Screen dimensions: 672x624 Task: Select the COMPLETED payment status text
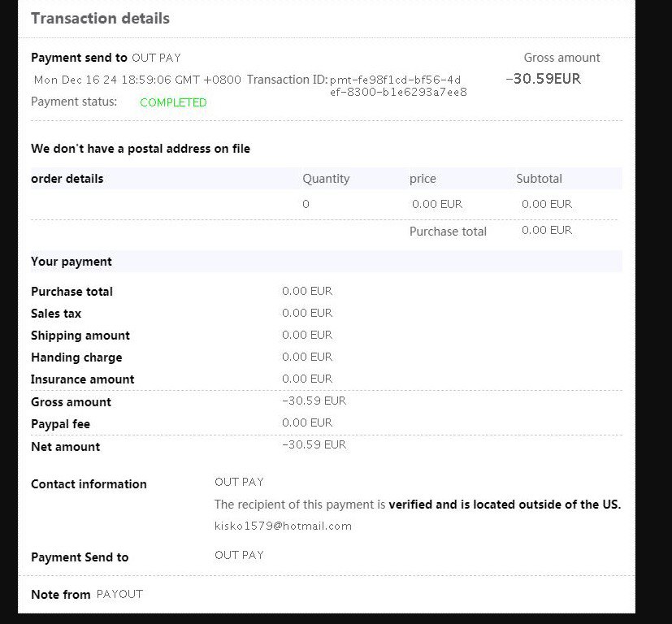coord(173,102)
